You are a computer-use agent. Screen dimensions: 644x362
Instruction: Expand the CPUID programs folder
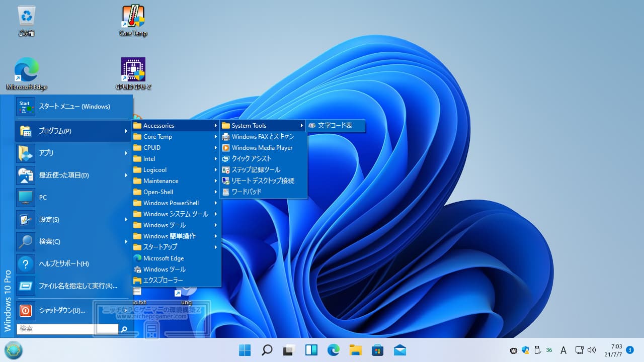[176, 147]
